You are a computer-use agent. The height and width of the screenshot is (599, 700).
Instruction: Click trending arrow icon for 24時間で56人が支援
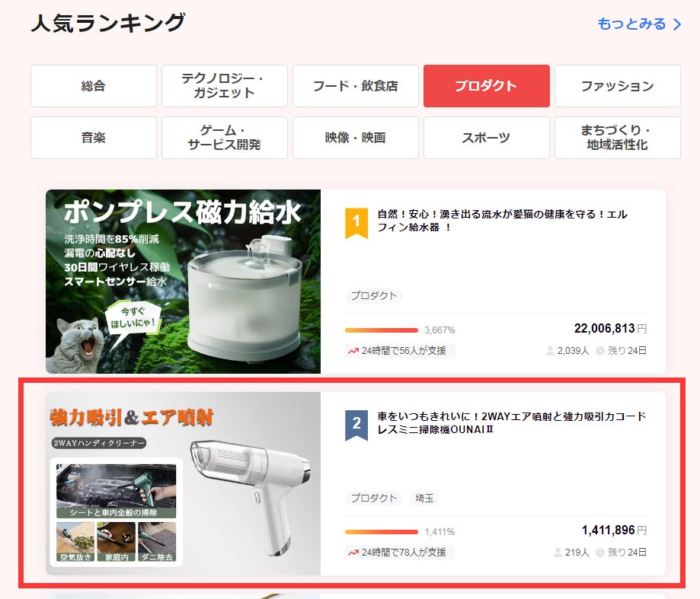click(x=353, y=351)
